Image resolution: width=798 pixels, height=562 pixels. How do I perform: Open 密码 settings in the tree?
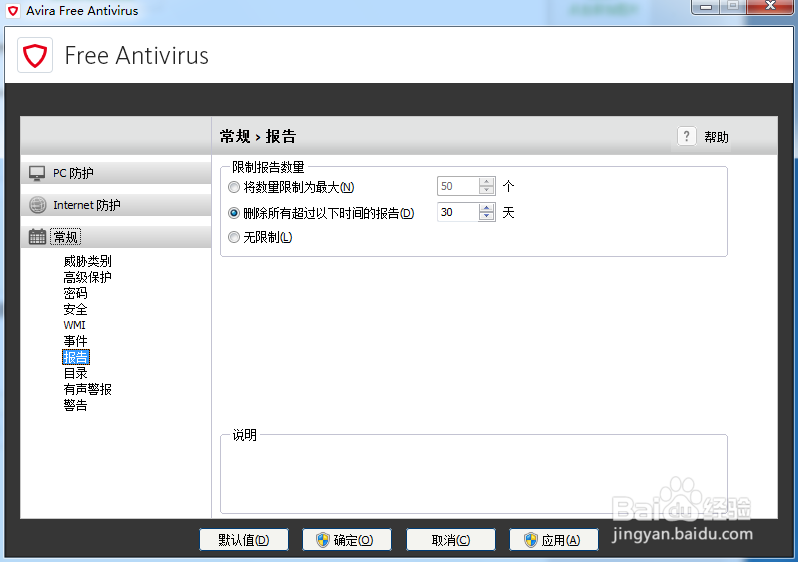(x=75, y=293)
